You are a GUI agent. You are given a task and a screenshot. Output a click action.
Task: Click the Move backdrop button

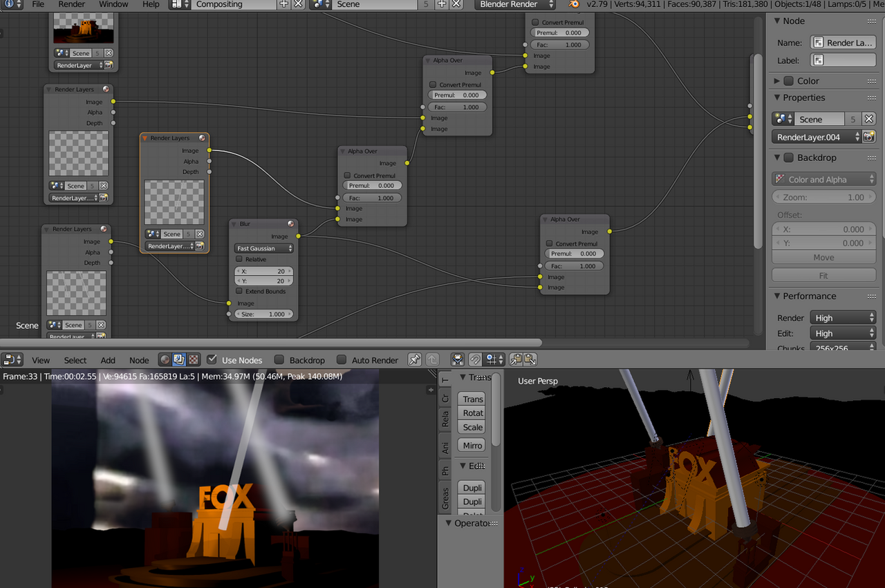(824, 257)
